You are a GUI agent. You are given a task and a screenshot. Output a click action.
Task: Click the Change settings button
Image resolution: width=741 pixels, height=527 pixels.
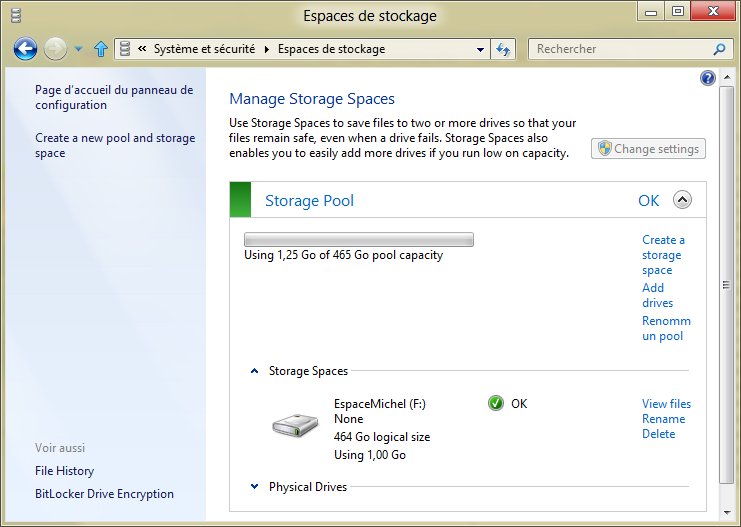[648, 149]
